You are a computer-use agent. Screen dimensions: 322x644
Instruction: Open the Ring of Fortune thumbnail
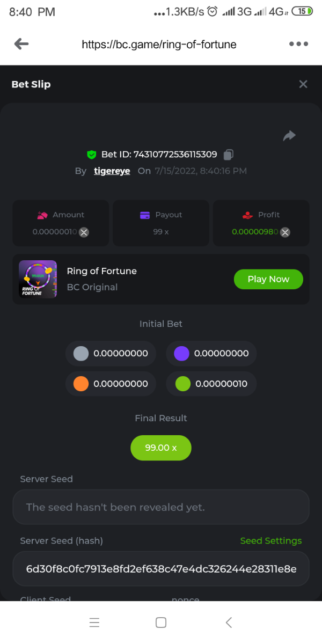pyautogui.click(x=38, y=279)
